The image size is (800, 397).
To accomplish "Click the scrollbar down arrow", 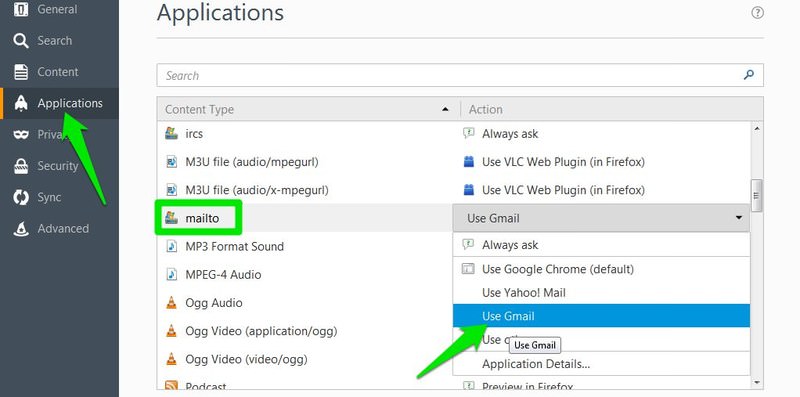I will pyautogui.click(x=757, y=383).
